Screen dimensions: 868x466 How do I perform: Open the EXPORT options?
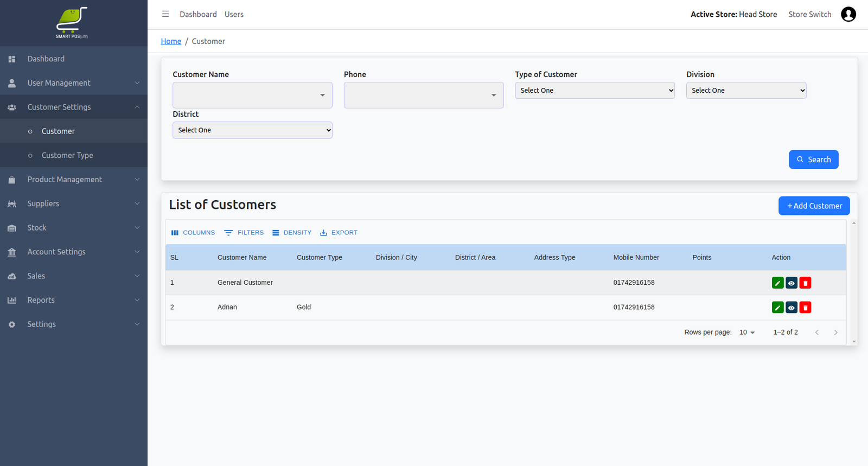tap(339, 233)
